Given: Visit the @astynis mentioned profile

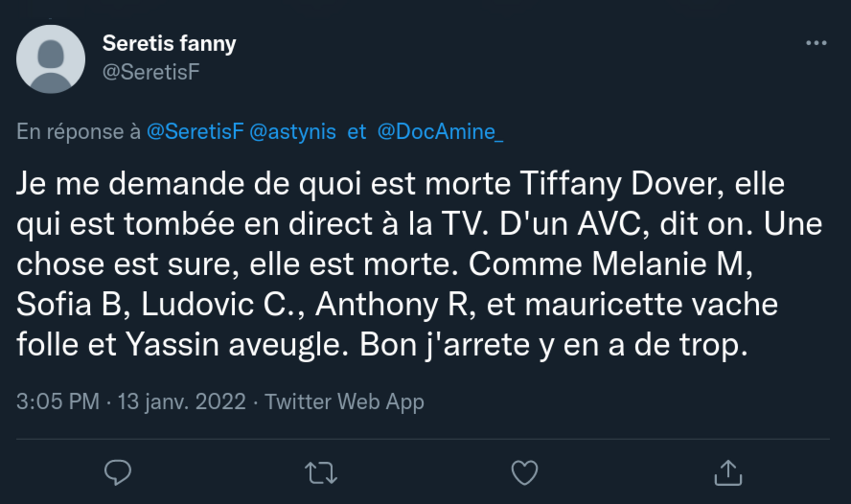Looking at the screenshot, I should [293, 132].
